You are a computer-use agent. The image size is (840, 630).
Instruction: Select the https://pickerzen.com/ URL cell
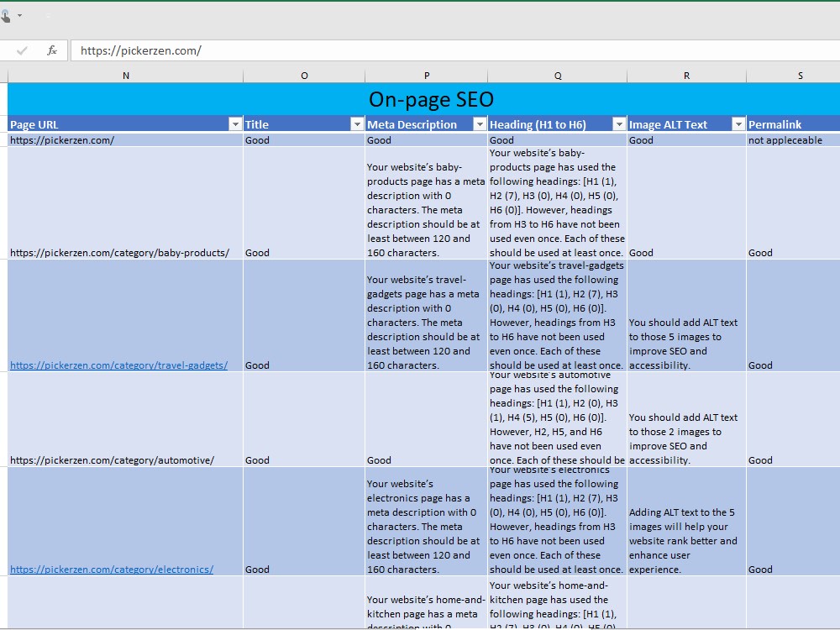[125, 139]
